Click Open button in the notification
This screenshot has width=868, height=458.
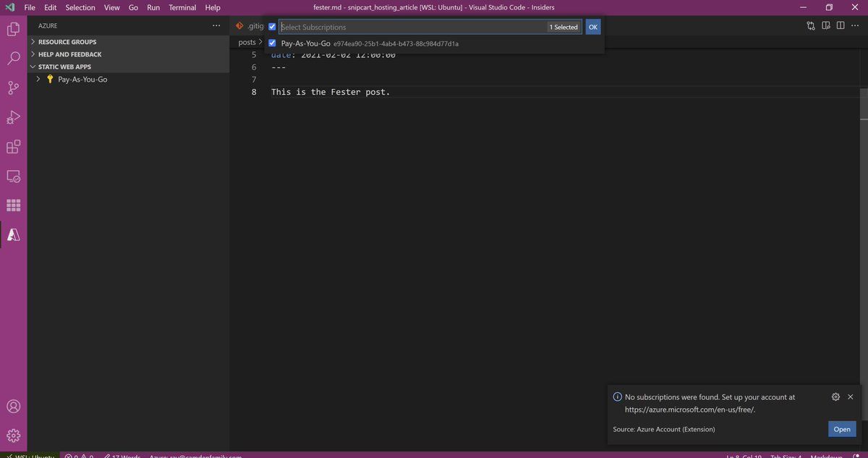pos(841,429)
